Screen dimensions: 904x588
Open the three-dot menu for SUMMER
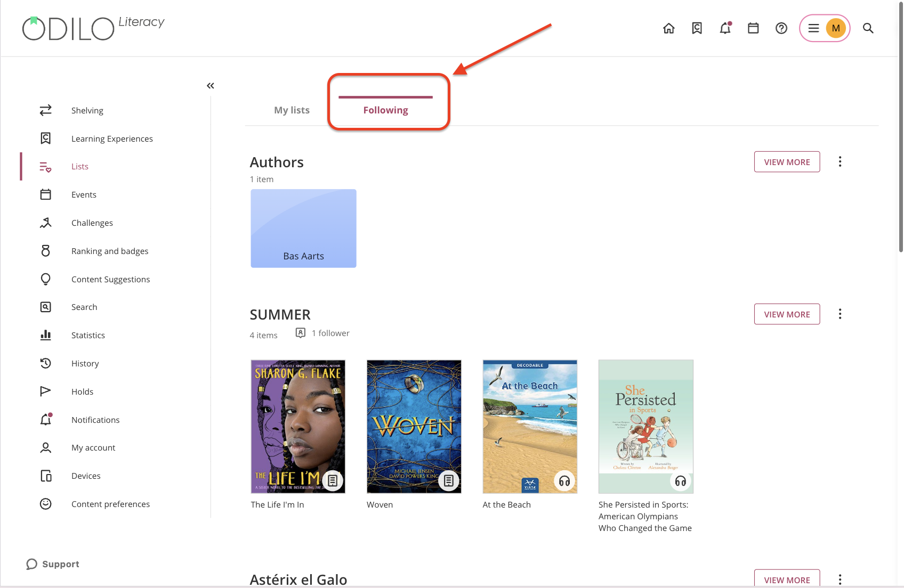pos(840,314)
